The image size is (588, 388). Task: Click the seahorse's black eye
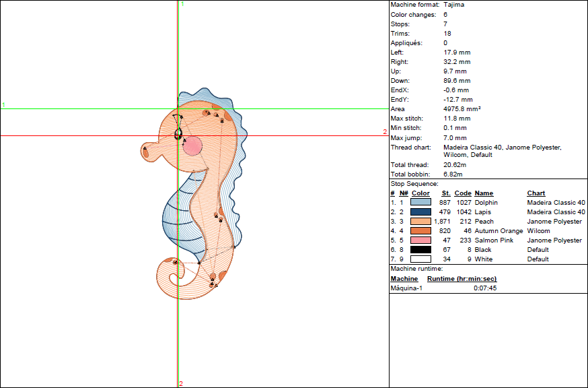click(x=178, y=133)
